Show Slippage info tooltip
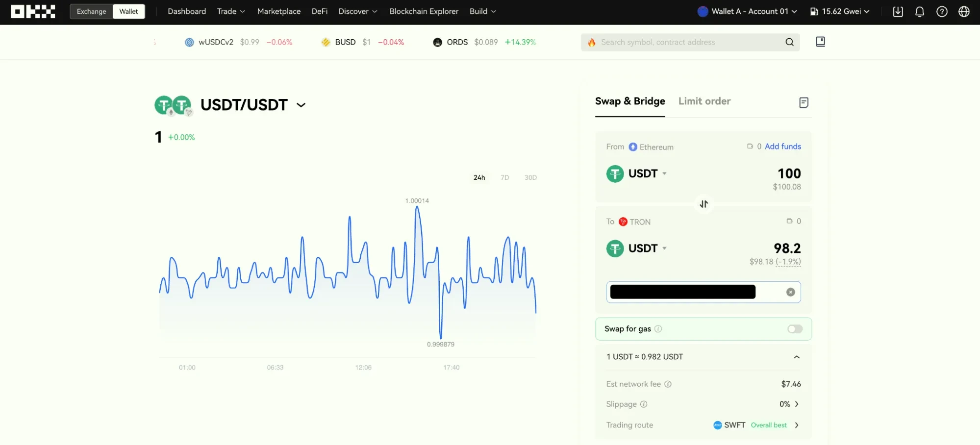The width and height of the screenshot is (980, 445). coord(644,404)
